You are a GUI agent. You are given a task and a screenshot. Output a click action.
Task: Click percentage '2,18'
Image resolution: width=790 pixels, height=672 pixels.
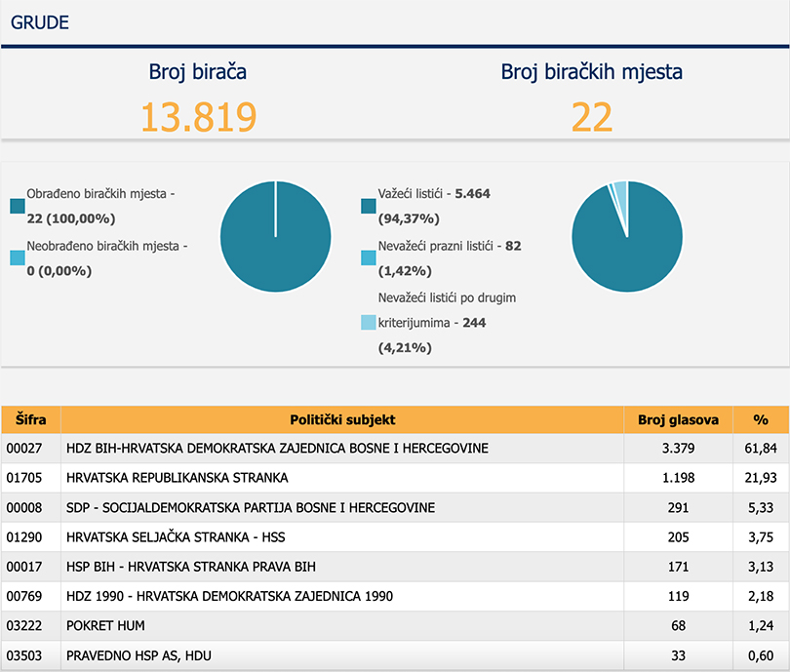pyautogui.click(x=761, y=596)
